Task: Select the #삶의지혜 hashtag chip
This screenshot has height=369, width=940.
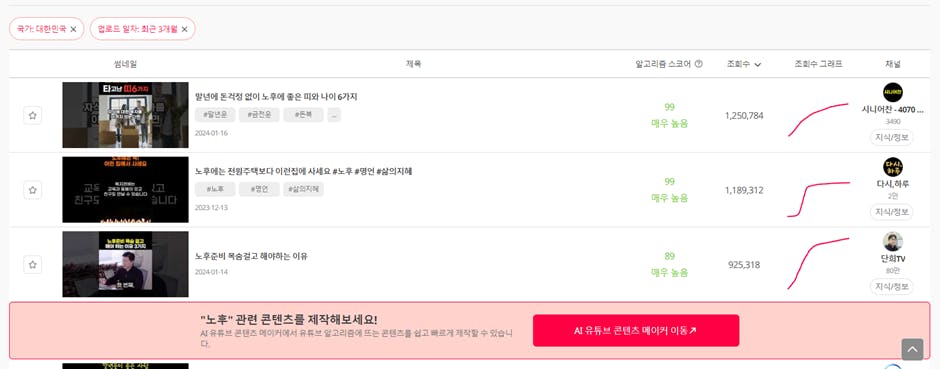Action: [x=303, y=189]
